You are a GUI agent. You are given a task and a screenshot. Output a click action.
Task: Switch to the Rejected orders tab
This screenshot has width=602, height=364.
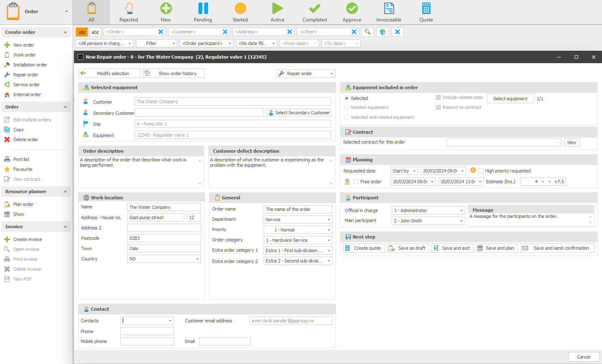(128, 12)
